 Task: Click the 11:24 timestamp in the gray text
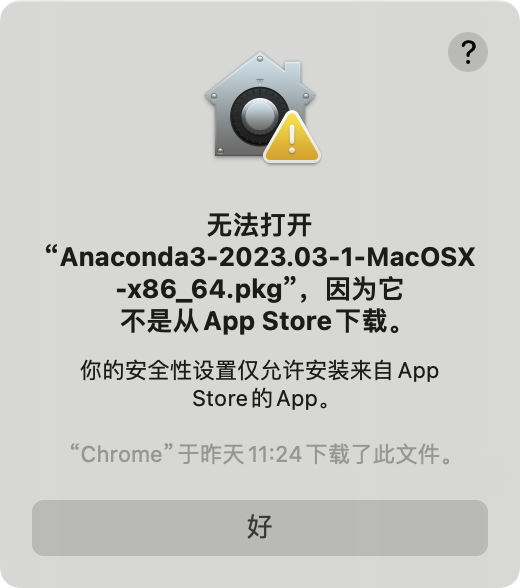275,454
